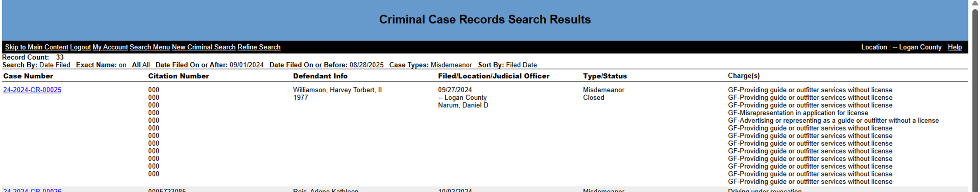Click the Misrepresentation in application for license charge
The height and width of the screenshot is (192, 980).
point(798,113)
